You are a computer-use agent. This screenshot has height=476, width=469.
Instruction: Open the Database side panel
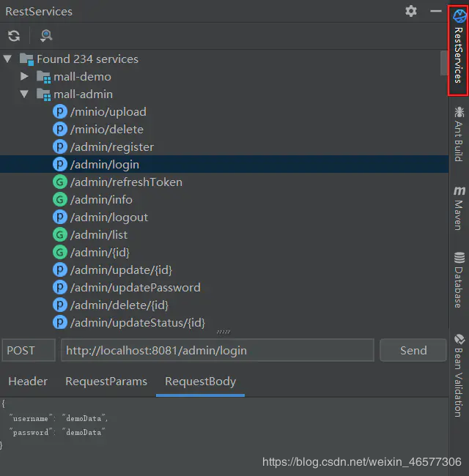459,280
